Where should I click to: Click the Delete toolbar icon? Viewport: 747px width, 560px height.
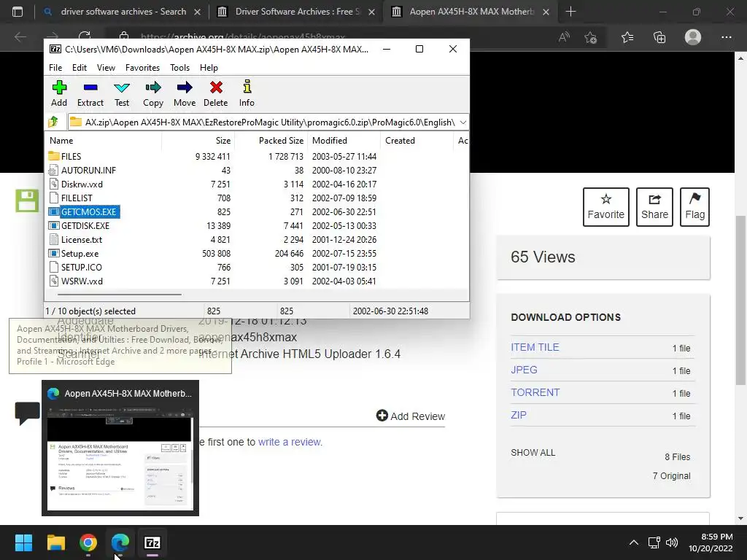tap(216, 93)
